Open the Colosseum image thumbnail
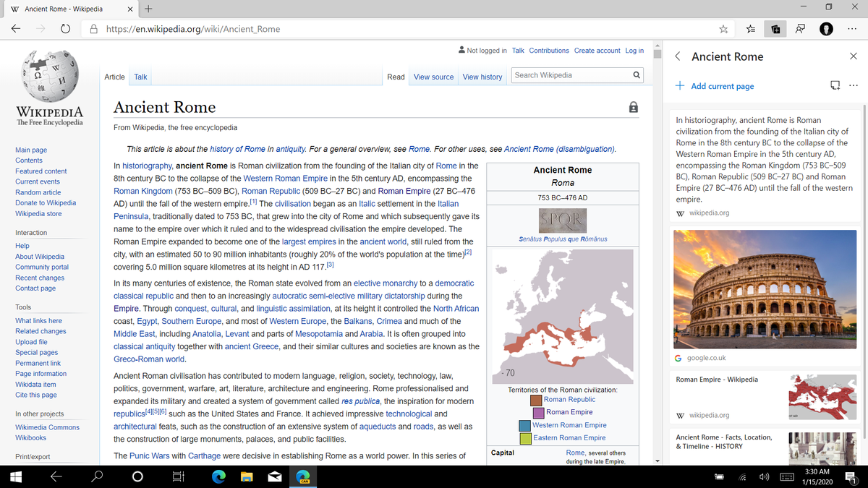This screenshot has width=868, height=488. click(x=765, y=289)
